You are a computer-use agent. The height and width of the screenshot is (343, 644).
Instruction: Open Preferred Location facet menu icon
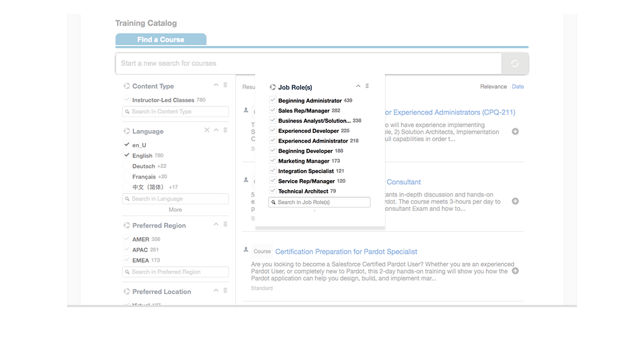225,290
